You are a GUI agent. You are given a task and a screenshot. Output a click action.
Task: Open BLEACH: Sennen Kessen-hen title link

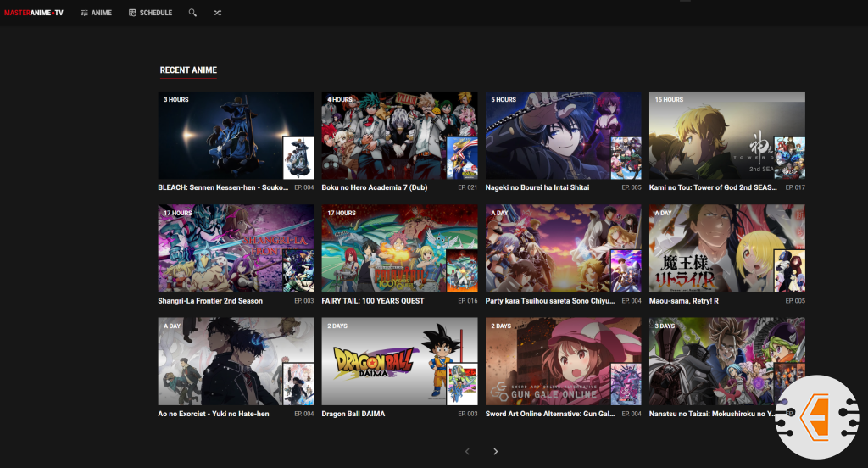pos(224,187)
